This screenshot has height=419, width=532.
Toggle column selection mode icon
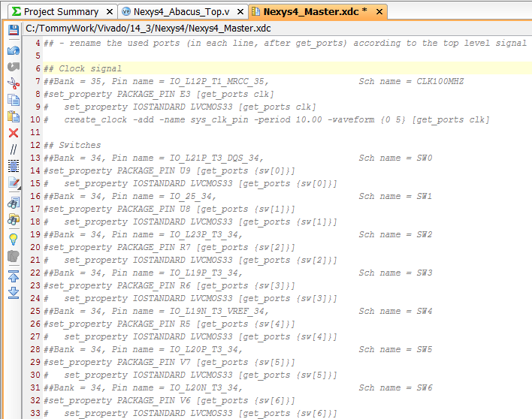pyautogui.click(x=14, y=166)
